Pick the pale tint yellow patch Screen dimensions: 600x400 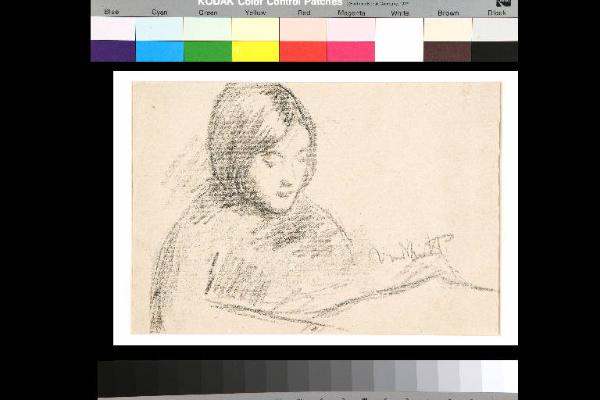coord(255,29)
